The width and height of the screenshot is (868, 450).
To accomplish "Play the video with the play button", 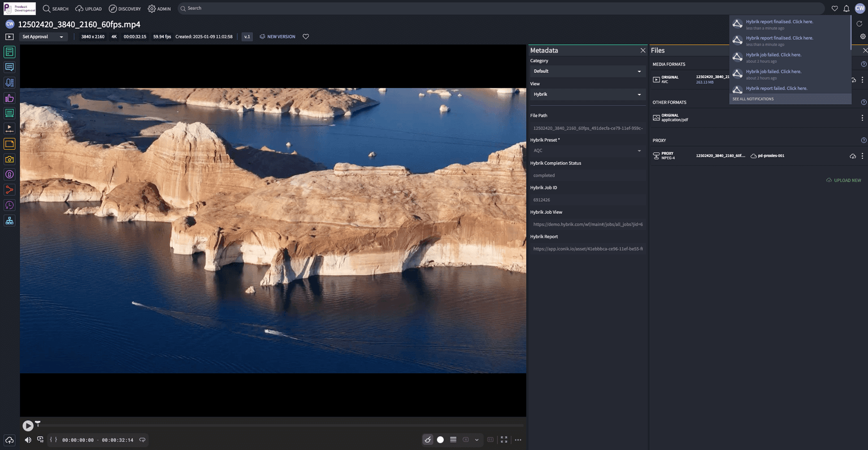I will [28, 426].
